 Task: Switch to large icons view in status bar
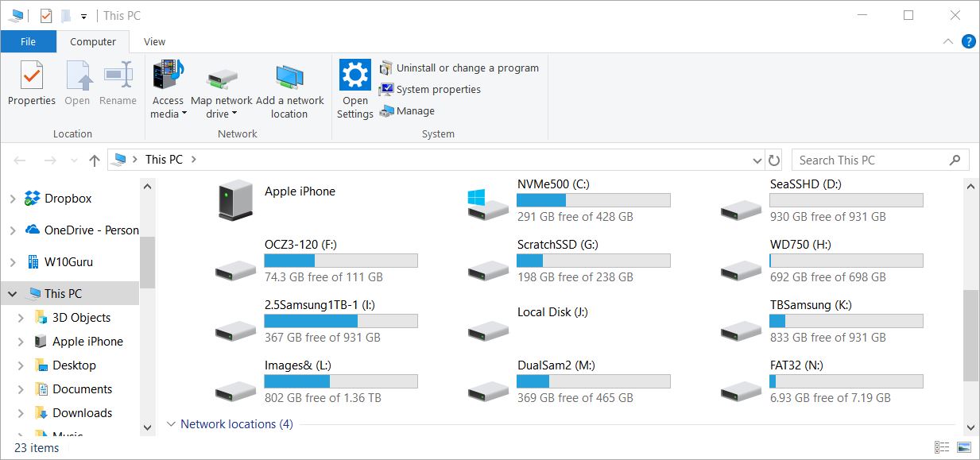[964, 448]
